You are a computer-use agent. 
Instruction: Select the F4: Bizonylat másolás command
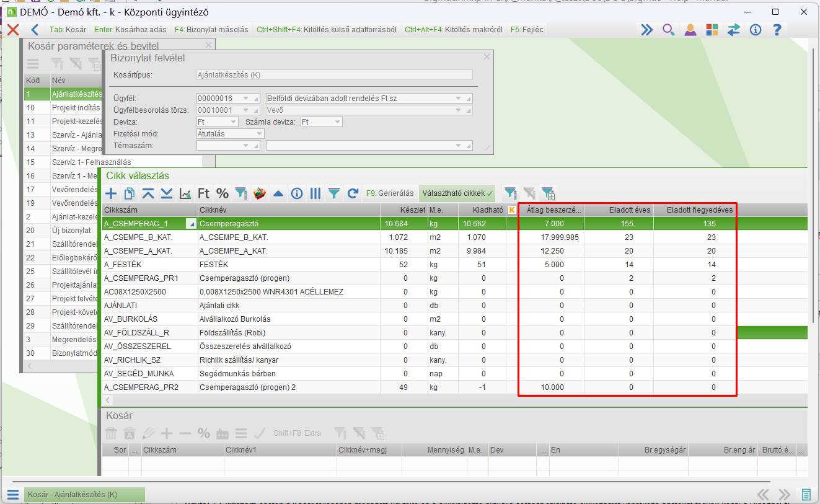click(211, 30)
